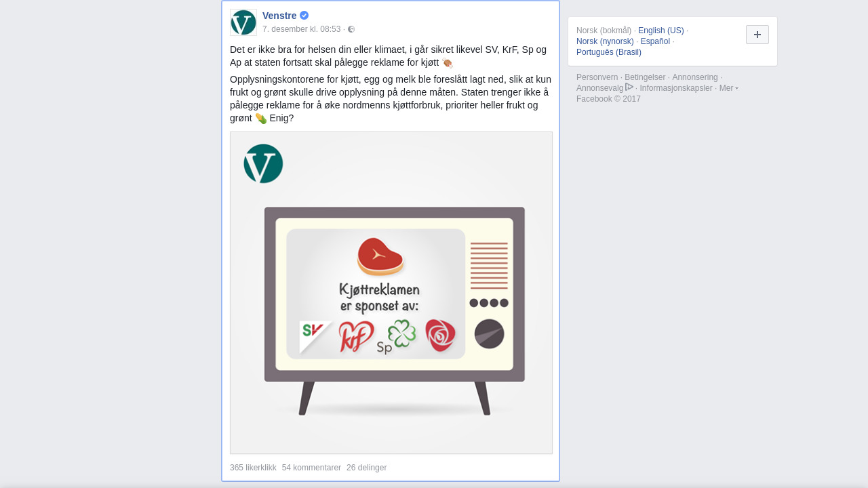Click the corn emoji before Enig?
Viewport: 868px width, 488px height.
[x=261, y=119]
